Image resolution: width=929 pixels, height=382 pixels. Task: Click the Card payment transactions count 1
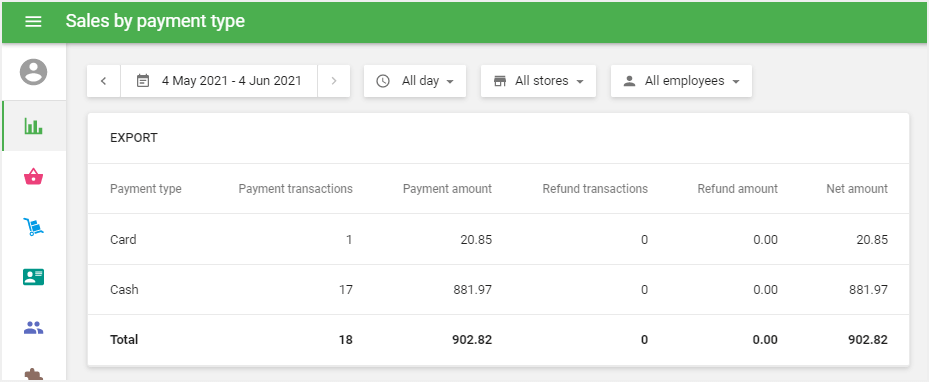pyautogui.click(x=350, y=239)
